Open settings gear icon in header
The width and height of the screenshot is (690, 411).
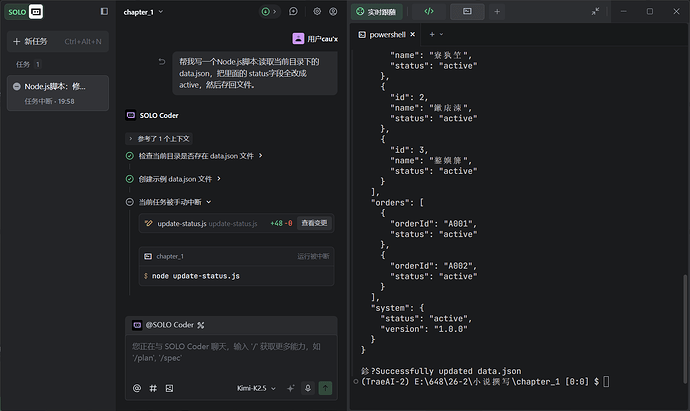[x=317, y=12]
